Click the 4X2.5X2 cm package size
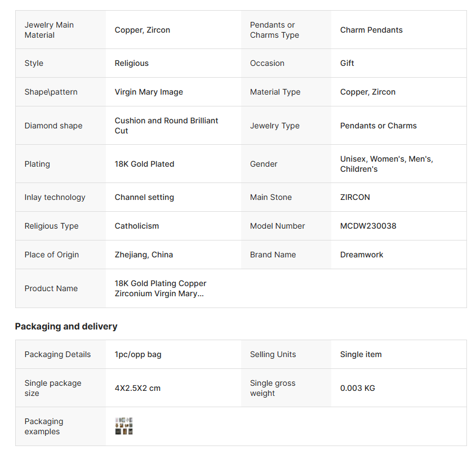The width and height of the screenshot is (476, 450). (137, 388)
